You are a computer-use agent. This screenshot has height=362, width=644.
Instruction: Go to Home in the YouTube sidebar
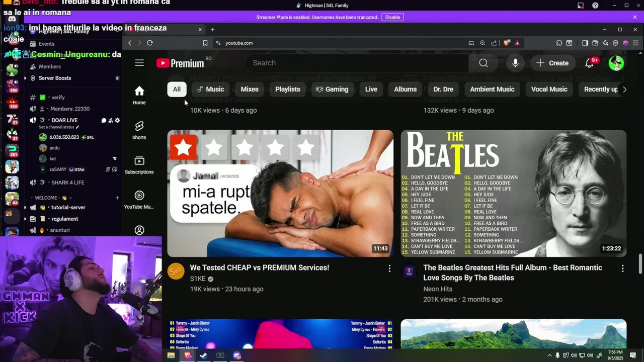(139, 96)
